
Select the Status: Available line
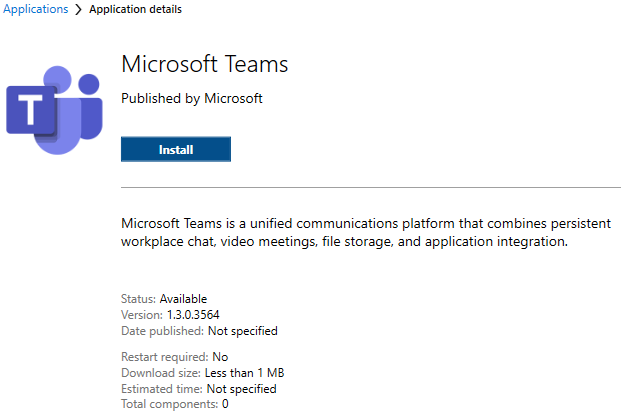pos(164,299)
